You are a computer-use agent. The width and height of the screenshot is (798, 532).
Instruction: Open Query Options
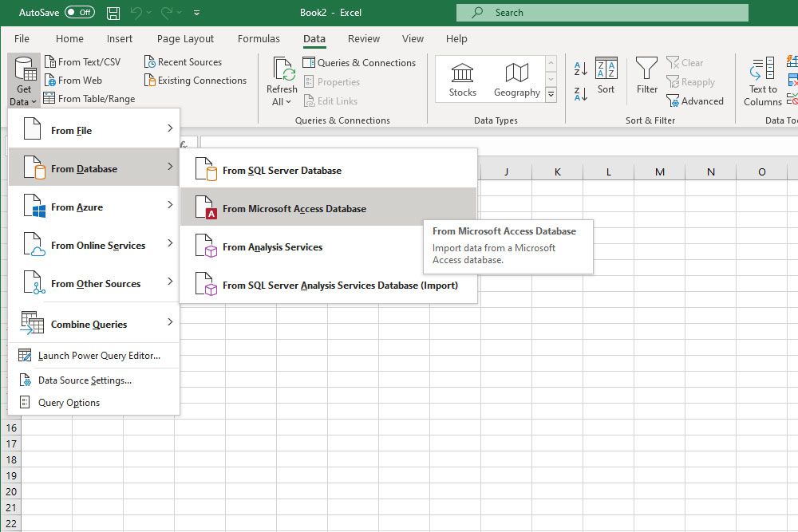pyautogui.click(x=94, y=402)
